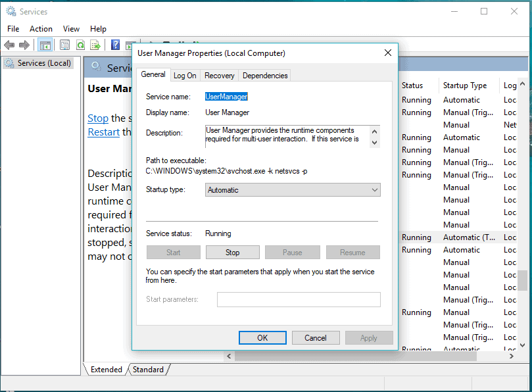Image resolution: width=532 pixels, height=392 pixels.
Task: Select the Standard view tab
Action: (148, 369)
